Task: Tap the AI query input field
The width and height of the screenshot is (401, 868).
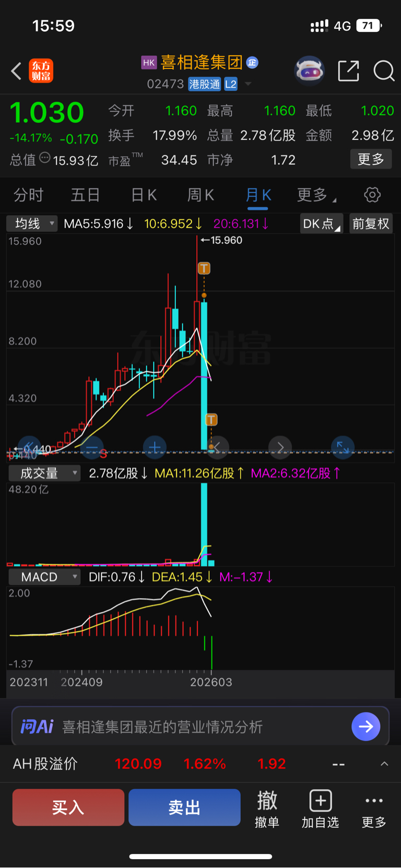Action: 200,727
